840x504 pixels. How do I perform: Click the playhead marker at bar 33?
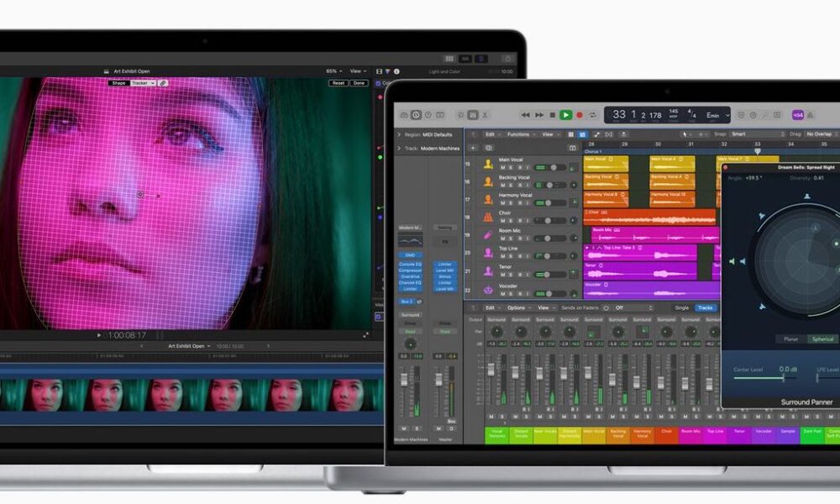[757, 151]
